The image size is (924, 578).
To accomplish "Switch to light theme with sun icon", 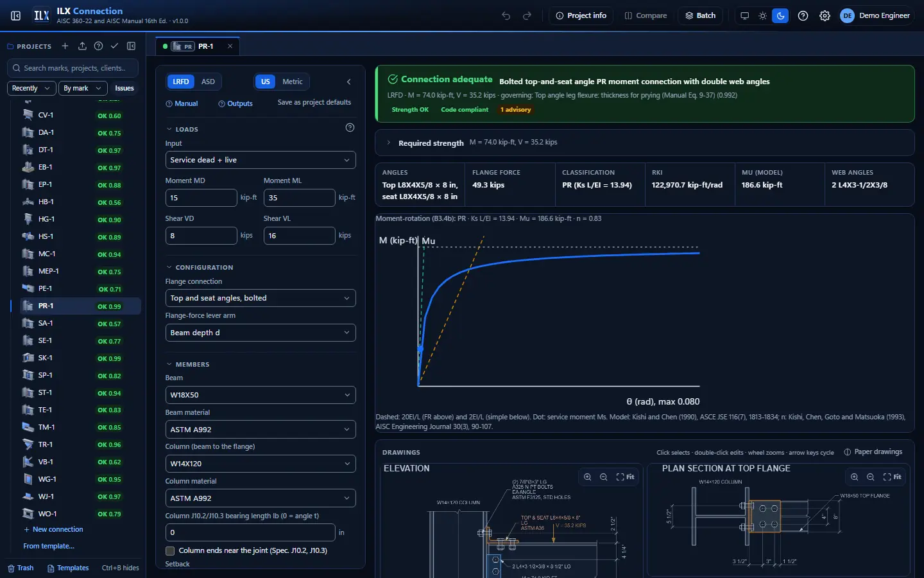I will click(x=763, y=15).
